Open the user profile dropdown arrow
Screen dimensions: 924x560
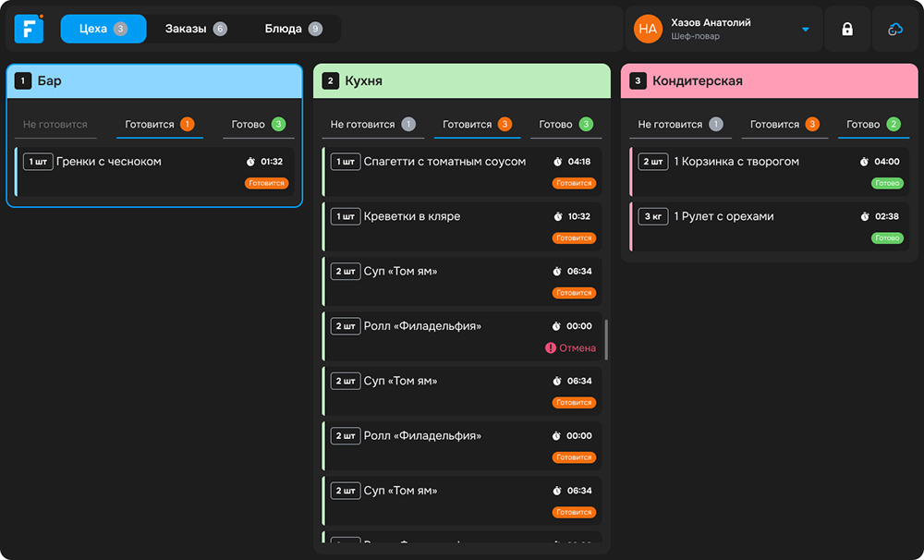coord(805,30)
